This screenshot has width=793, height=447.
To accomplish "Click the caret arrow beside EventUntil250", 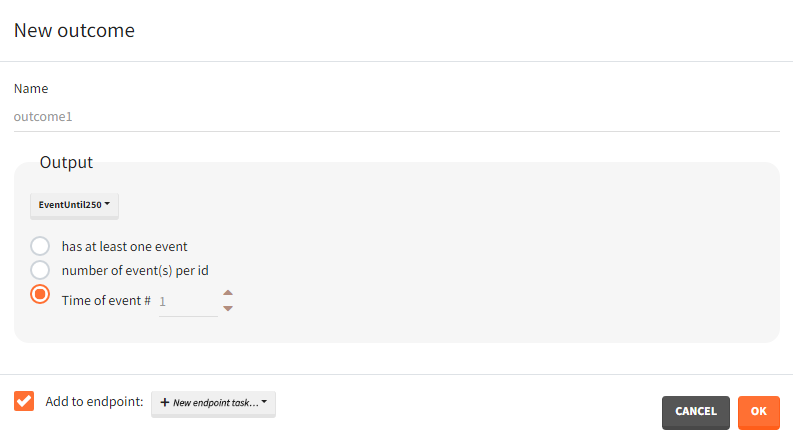I will [x=107, y=205].
